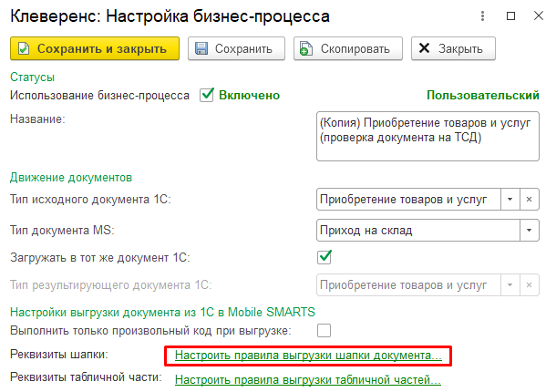The height and width of the screenshot is (392, 546).
Task: Clear 'Тип результирующего документа 1С' field with X
Action: (x=530, y=285)
